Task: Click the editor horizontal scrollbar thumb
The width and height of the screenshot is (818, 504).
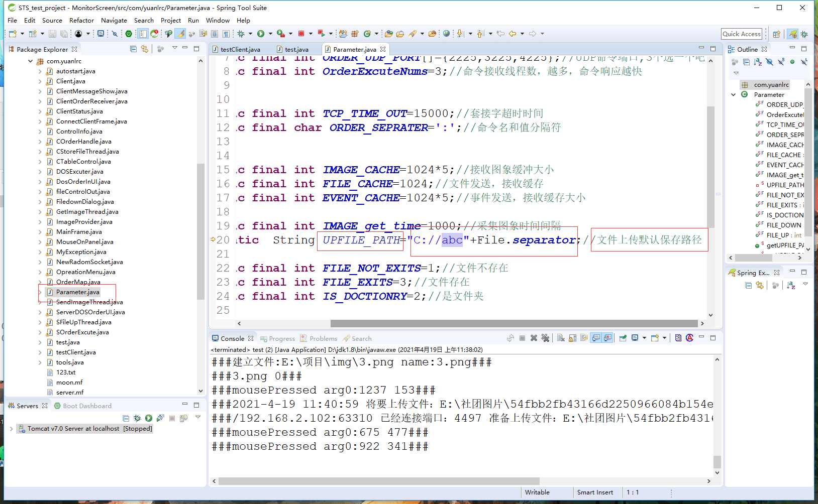Action: (x=515, y=323)
